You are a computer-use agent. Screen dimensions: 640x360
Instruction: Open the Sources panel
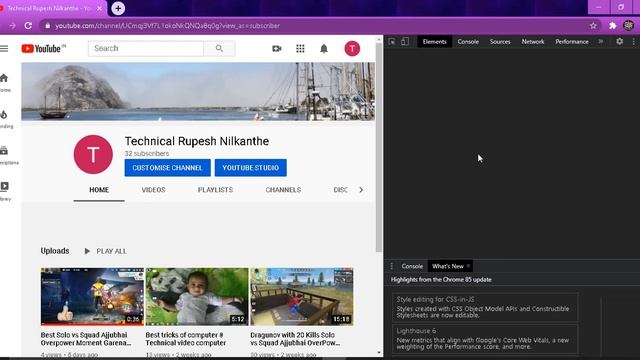point(500,42)
